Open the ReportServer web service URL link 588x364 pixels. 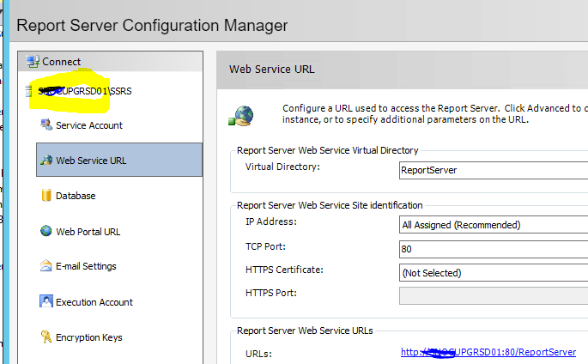488,352
